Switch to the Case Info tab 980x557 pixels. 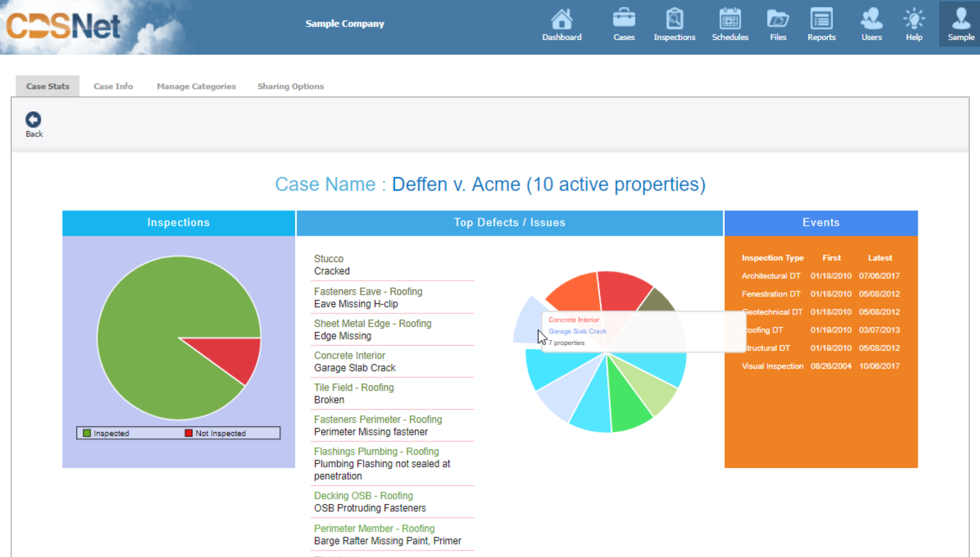(x=113, y=86)
